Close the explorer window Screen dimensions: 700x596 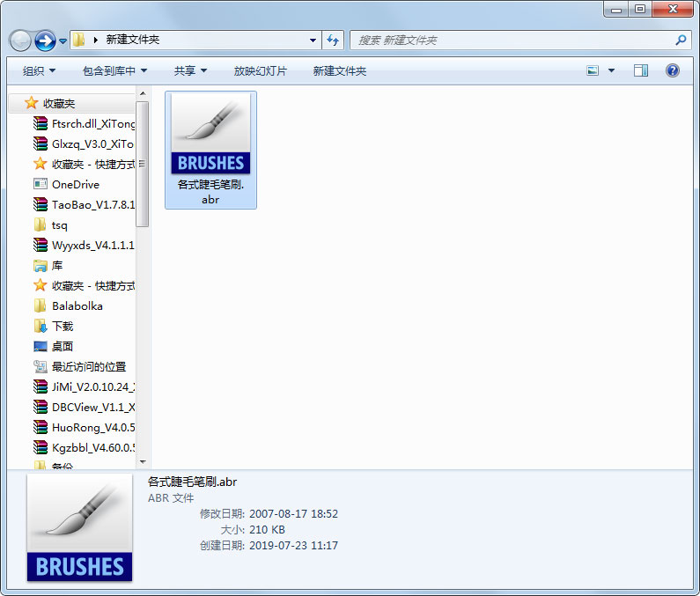[x=673, y=9]
